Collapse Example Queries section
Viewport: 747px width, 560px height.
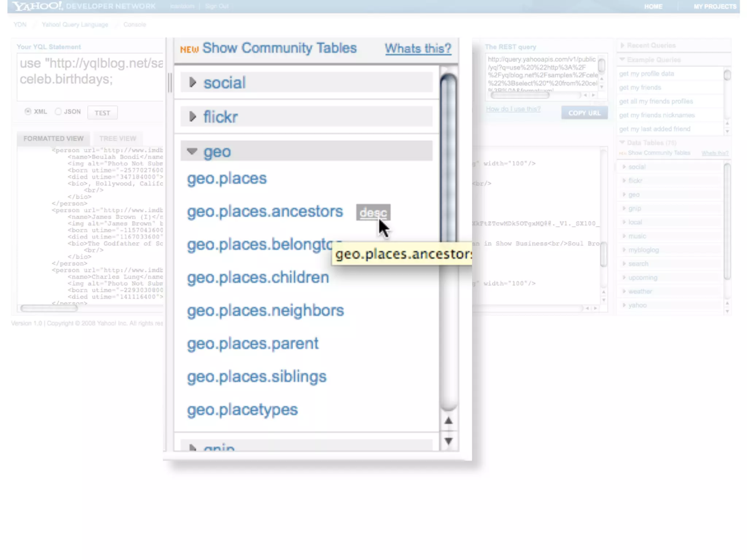click(x=650, y=60)
